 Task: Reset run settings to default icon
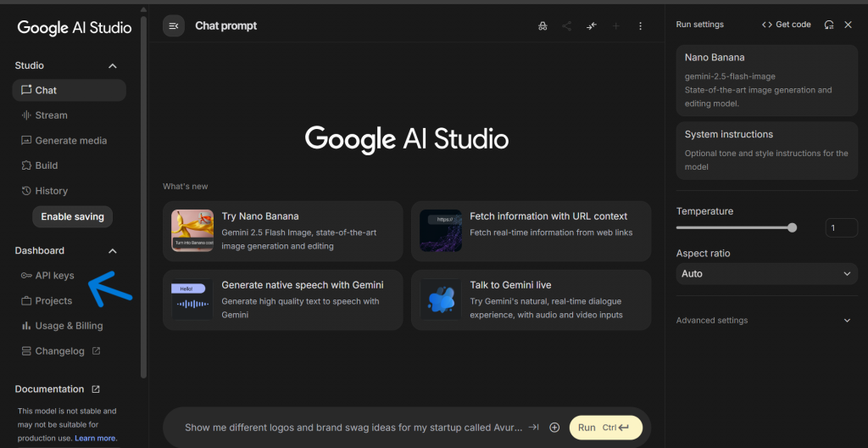pos(829,25)
